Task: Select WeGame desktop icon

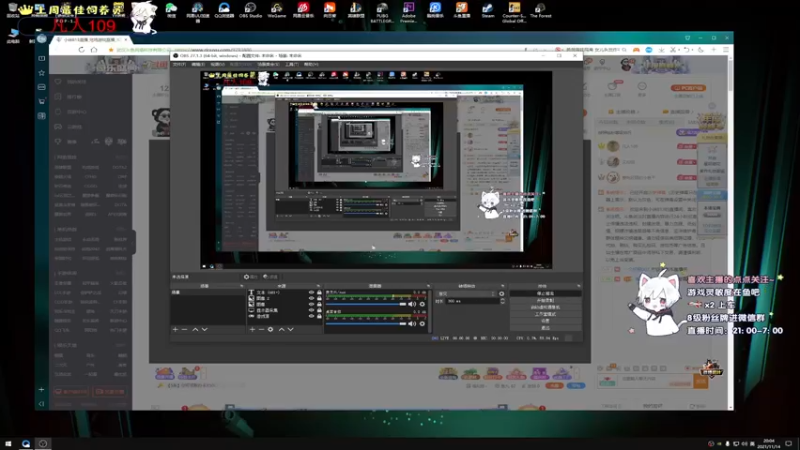Action: tap(277, 10)
